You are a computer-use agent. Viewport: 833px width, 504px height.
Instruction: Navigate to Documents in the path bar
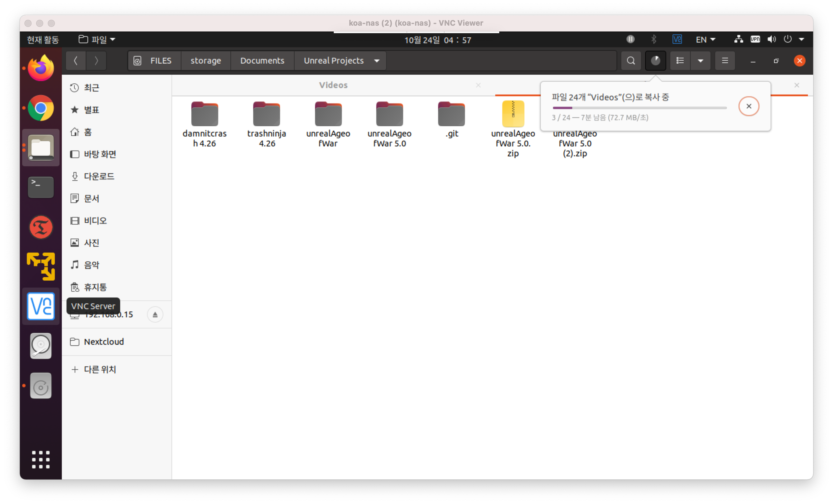[262, 61]
